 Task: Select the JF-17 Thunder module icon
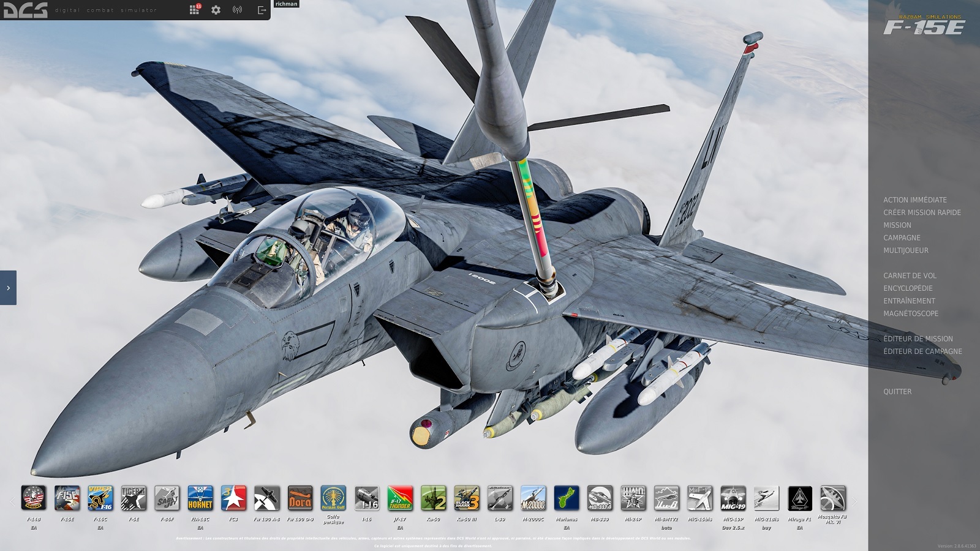click(400, 498)
